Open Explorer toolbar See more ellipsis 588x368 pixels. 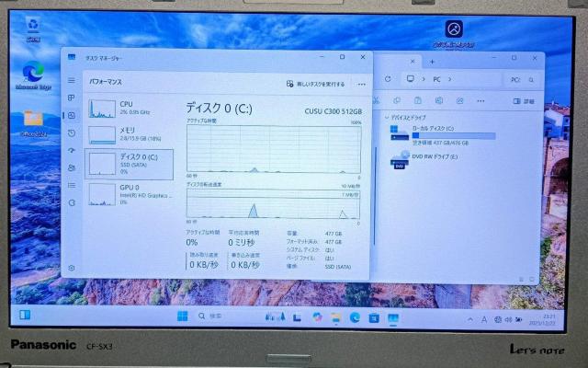(x=481, y=101)
